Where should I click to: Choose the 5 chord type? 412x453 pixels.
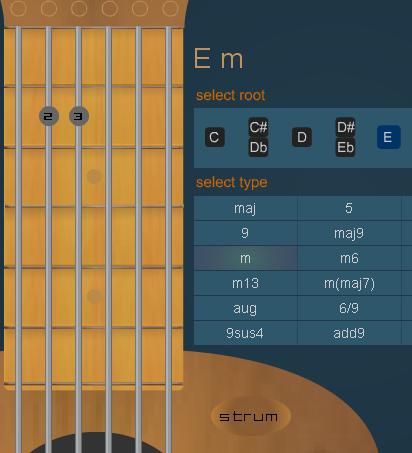coord(349,208)
